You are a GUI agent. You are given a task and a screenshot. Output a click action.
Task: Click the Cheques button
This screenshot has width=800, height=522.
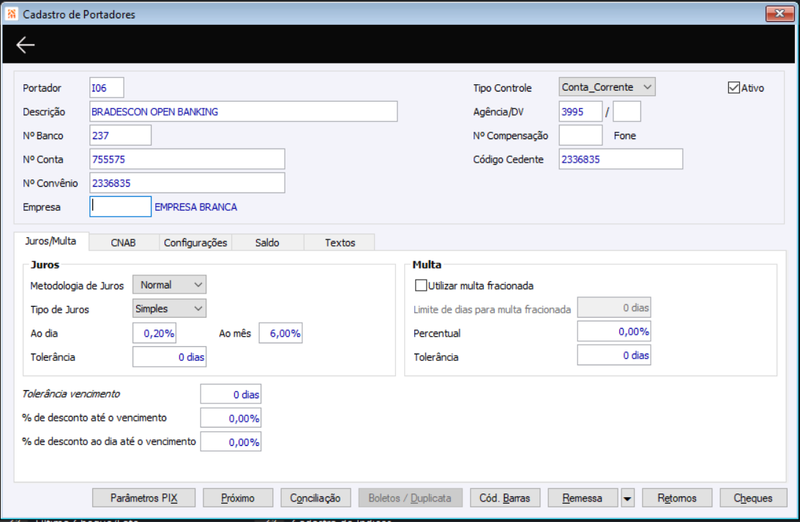753,498
